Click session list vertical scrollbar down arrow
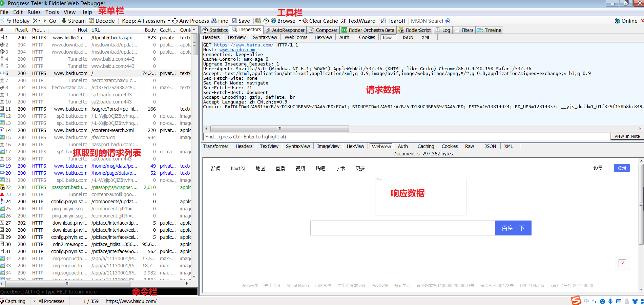This screenshot has height=305, width=644. tap(194, 277)
